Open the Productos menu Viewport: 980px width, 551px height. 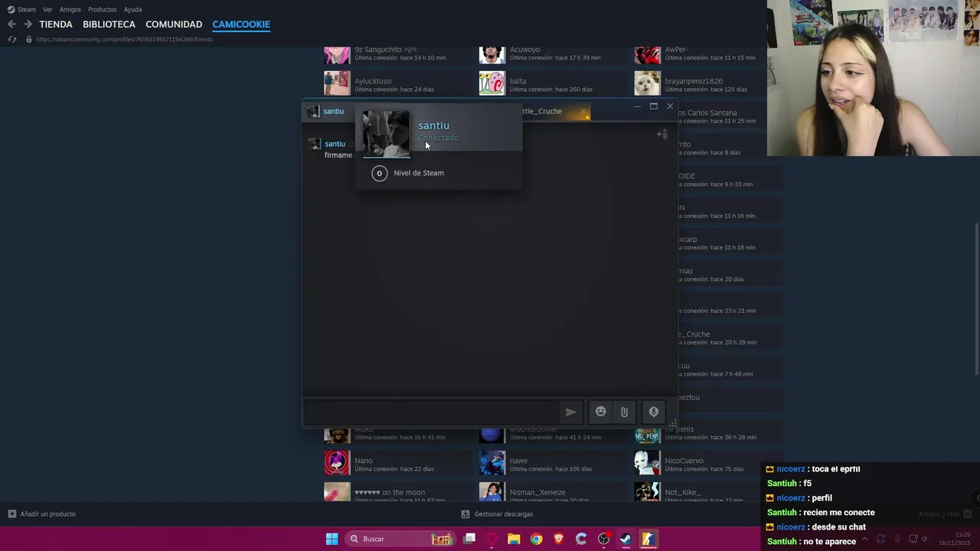click(102, 9)
